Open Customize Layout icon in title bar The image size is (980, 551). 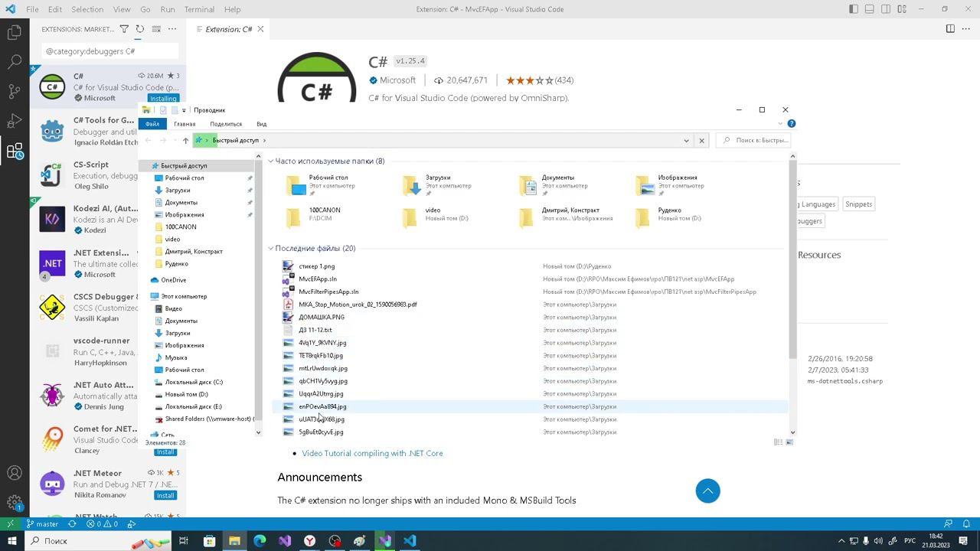tap(902, 9)
